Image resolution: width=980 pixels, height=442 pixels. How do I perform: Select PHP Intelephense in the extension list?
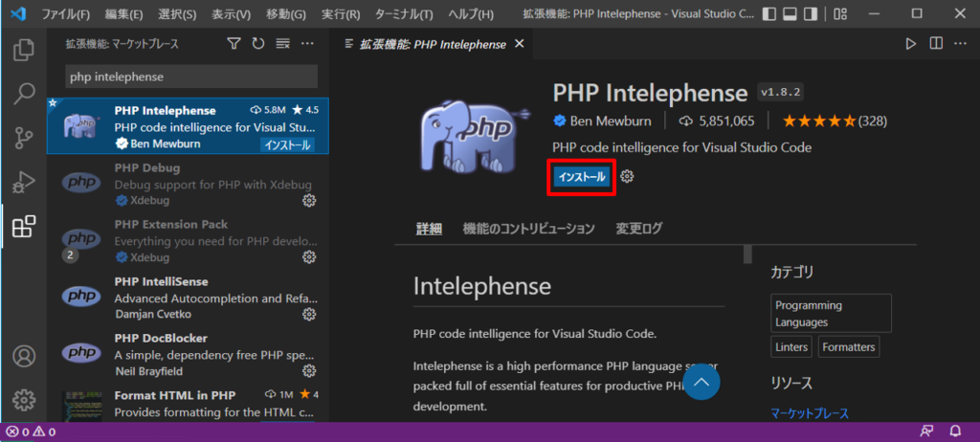[188, 126]
